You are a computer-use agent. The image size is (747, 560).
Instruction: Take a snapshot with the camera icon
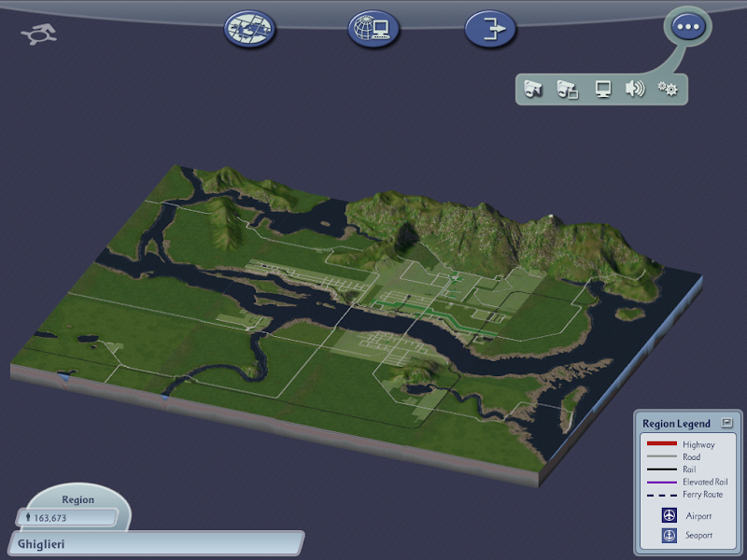pos(533,89)
